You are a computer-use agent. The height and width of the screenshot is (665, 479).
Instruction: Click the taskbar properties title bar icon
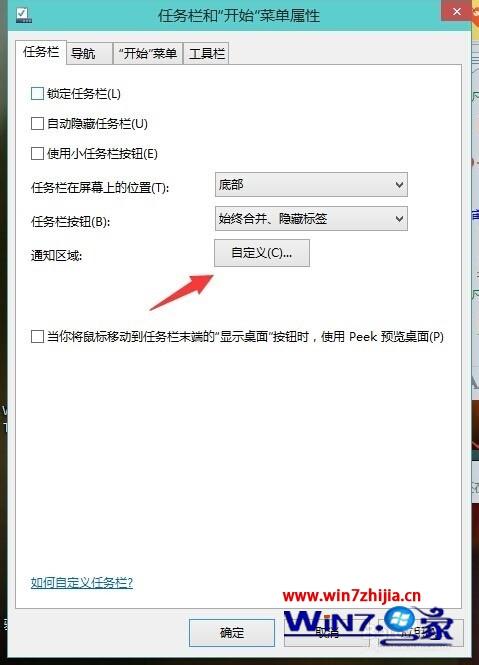point(23,15)
